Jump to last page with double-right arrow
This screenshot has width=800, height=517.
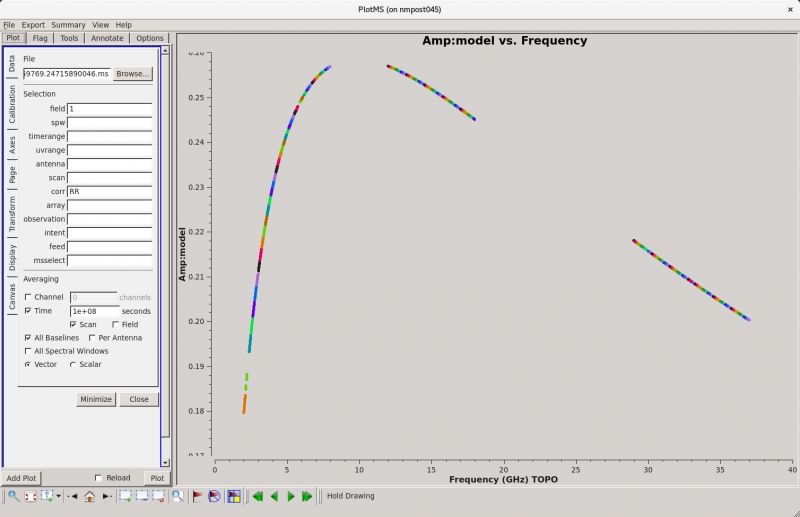[308, 496]
